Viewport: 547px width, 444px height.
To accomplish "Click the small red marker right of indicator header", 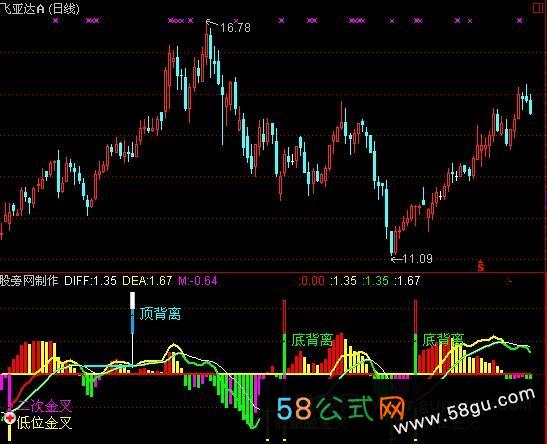I will 509,281.
